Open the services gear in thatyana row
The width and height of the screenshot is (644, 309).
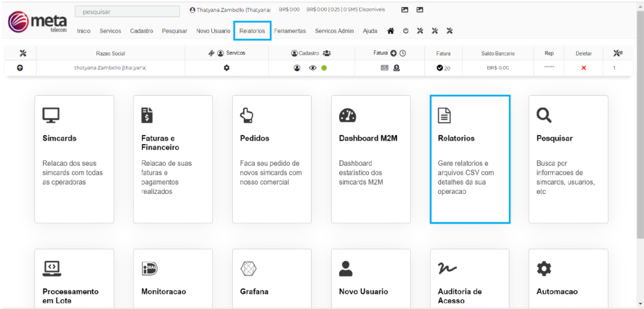pyautogui.click(x=226, y=68)
